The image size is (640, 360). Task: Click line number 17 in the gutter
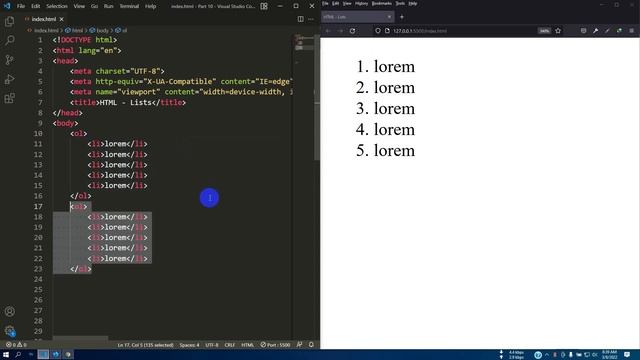pos(38,207)
